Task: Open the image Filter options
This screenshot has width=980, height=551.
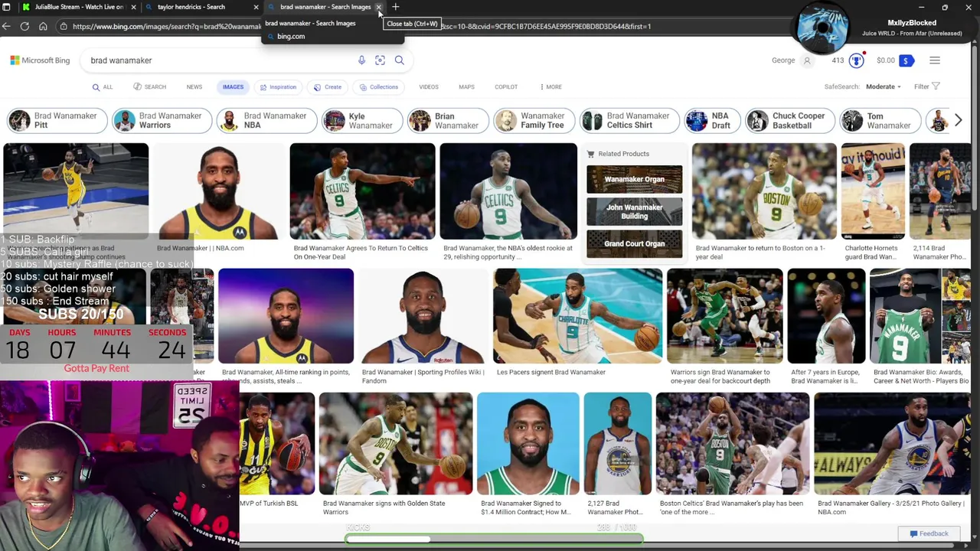Action: (x=926, y=87)
